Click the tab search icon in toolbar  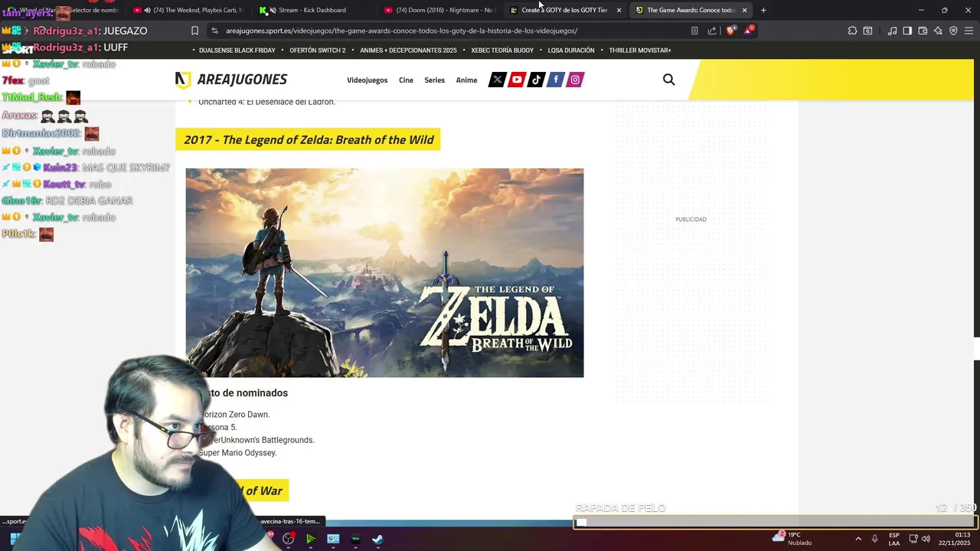click(867, 31)
